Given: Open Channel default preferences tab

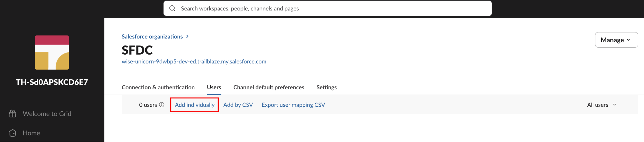Looking at the screenshot, I should click(x=269, y=87).
